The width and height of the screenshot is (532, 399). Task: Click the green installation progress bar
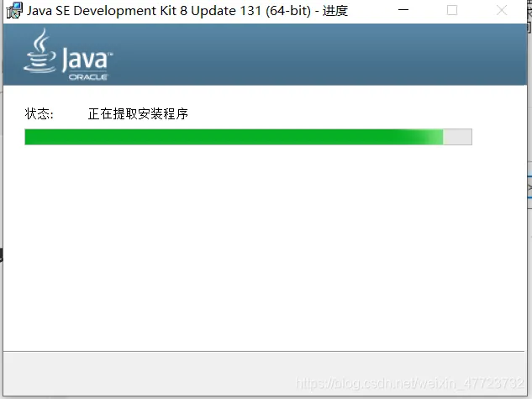point(248,137)
